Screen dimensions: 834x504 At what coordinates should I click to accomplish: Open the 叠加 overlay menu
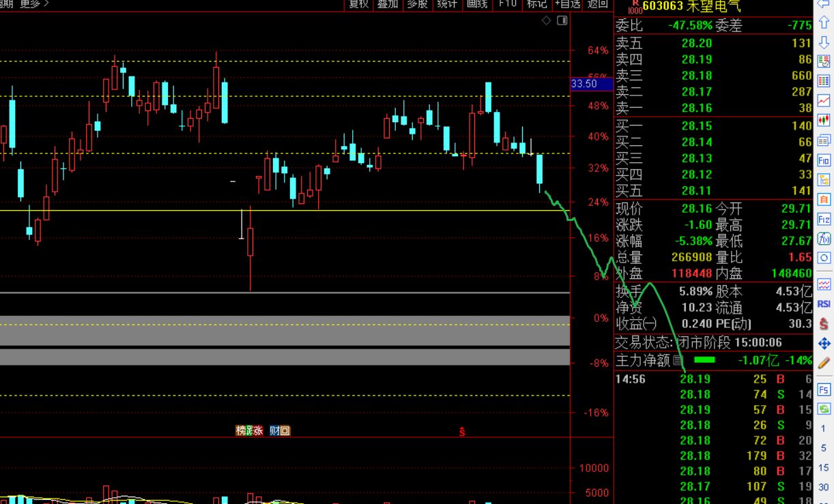tap(388, 4)
